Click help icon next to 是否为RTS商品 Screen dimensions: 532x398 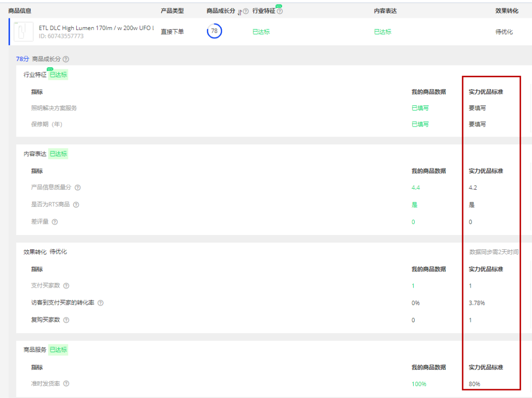click(x=76, y=205)
